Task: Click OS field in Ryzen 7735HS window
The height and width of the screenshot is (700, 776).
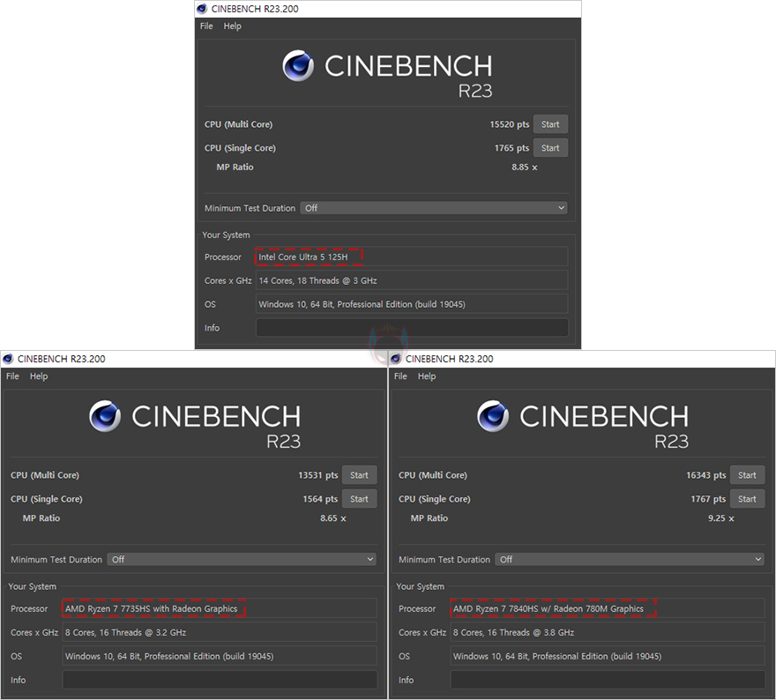Action: (220, 656)
